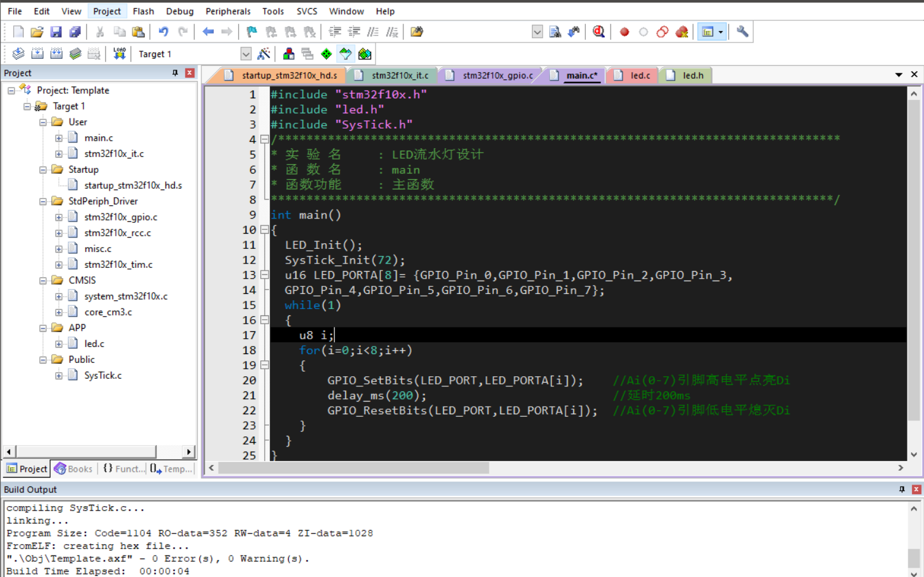Collapse the StdPeriph_Driver group
Image resolution: width=924 pixels, height=577 pixels.
[x=43, y=201]
